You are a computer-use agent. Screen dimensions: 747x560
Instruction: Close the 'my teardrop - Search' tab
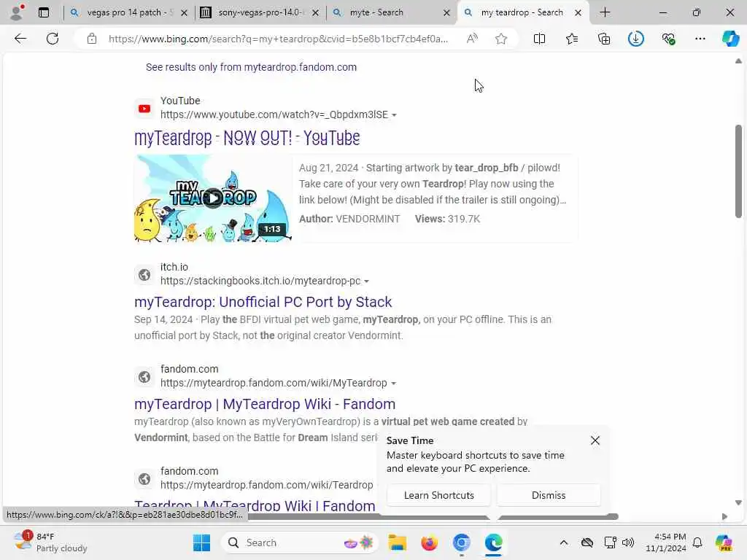click(578, 13)
